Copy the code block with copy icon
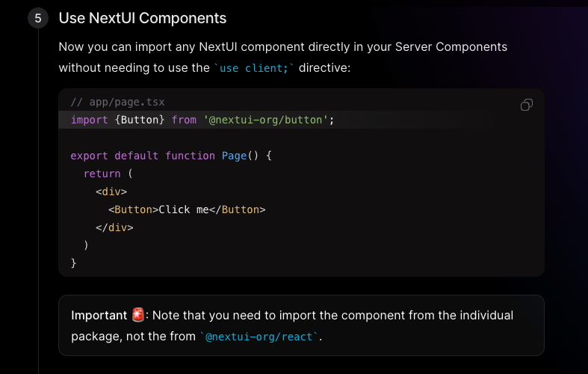The height and width of the screenshot is (374, 588). (527, 105)
